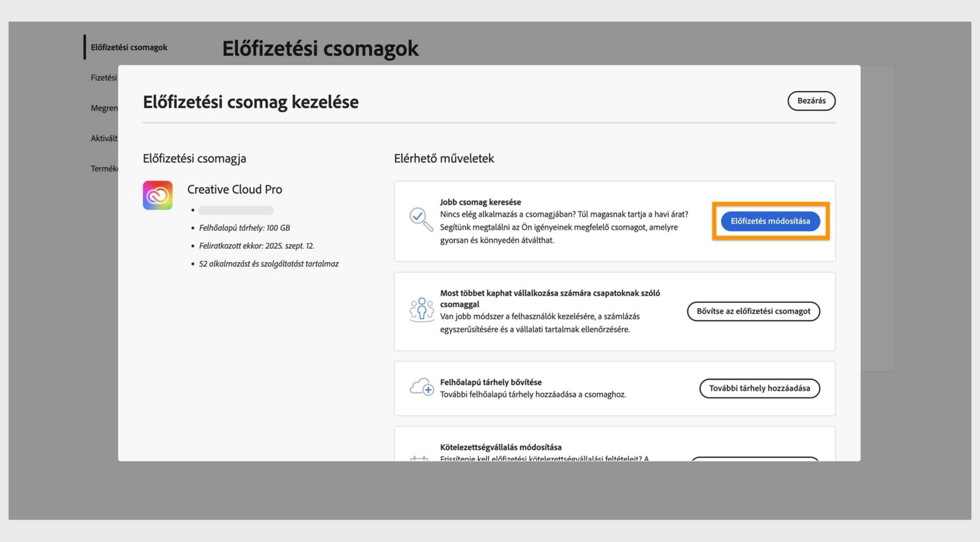The height and width of the screenshot is (542, 980).
Task: Click the checkmark inside the search icon circle
Action: 419,217
